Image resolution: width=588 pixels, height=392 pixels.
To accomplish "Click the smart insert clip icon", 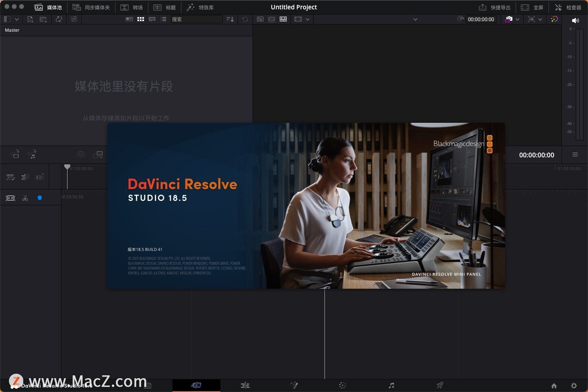I will click(x=15, y=154).
